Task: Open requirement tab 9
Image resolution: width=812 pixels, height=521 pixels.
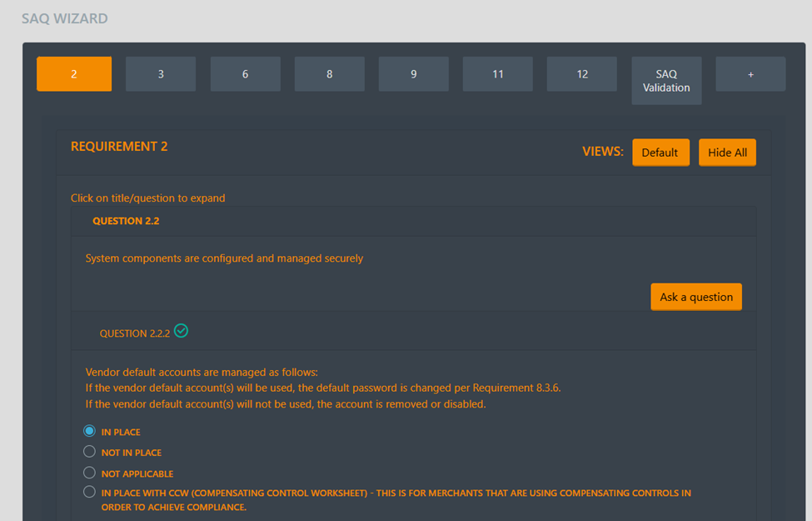Action: click(x=413, y=74)
